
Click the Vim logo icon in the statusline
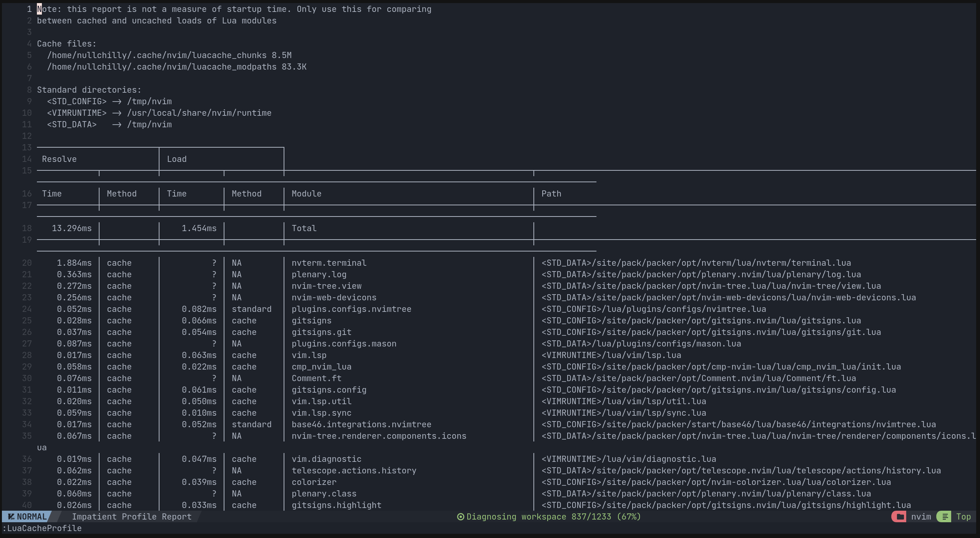point(12,516)
